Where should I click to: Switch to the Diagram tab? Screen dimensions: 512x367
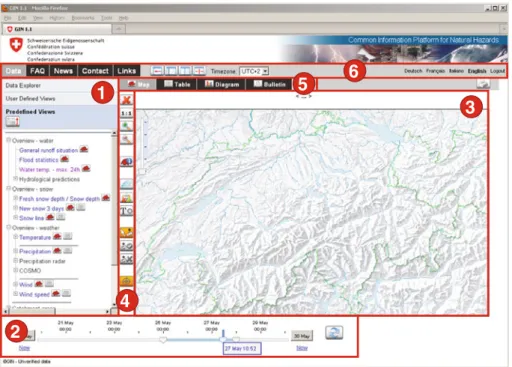coord(222,84)
